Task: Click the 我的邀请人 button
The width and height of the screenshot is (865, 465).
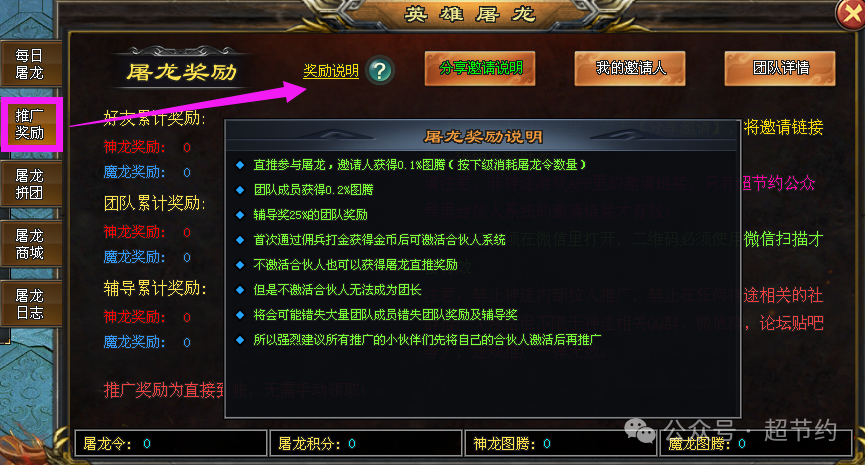Action: [630, 68]
